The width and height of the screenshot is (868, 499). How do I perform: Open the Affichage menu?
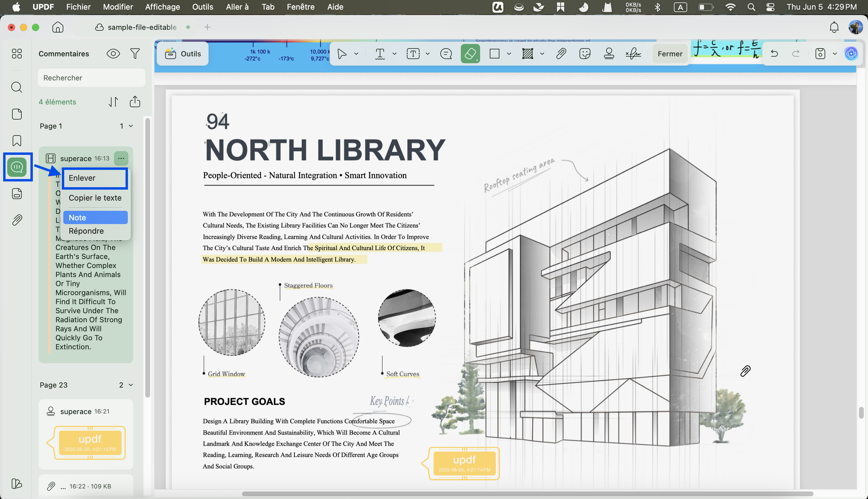pyautogui.click(x=162, y=7)
